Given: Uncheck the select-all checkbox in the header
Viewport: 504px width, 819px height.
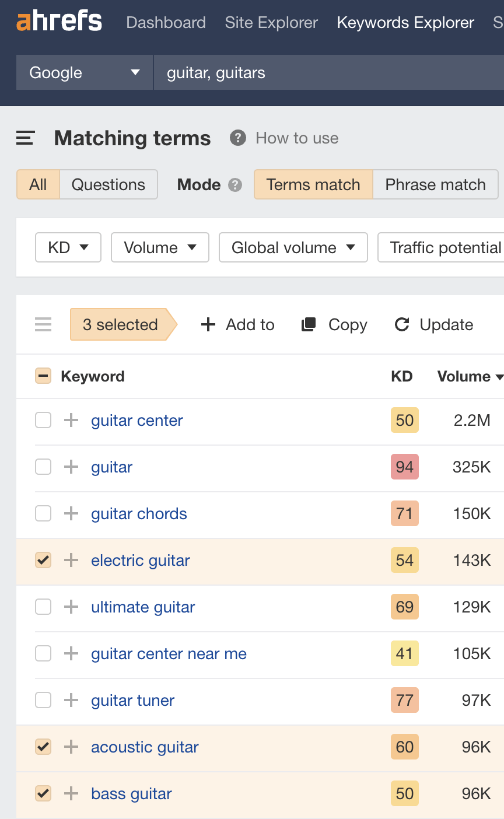Looking at the screenshot, I should pos(43,376).
